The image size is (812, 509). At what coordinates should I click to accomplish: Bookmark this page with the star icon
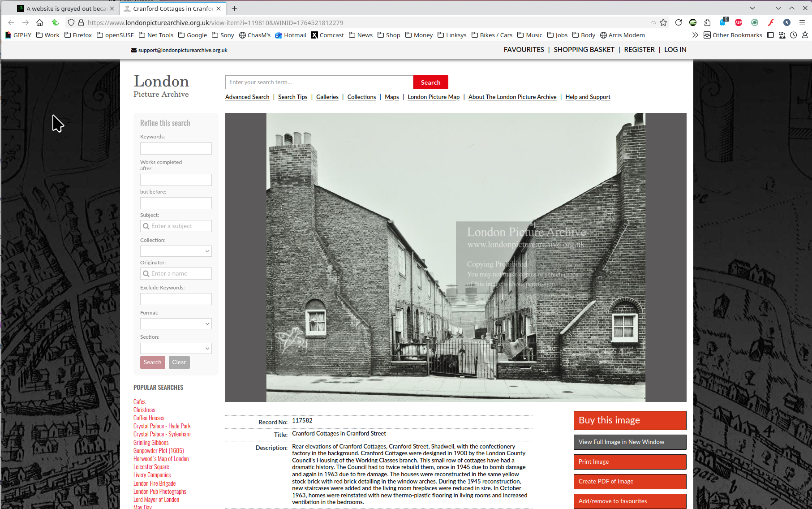(x=663, y=22)
